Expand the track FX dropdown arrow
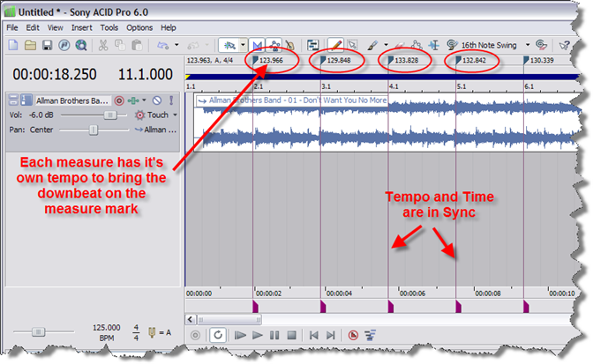This screenshot has width=593, height=364. click(x=146, y=100)
